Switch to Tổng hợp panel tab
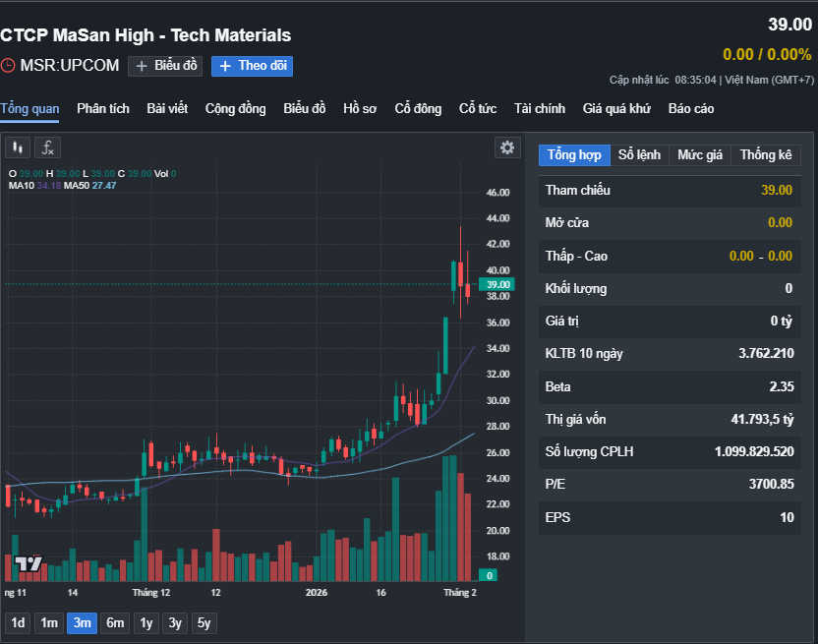Image resolution: width=818 pixels, height=644 pixels. pos(574,155)
